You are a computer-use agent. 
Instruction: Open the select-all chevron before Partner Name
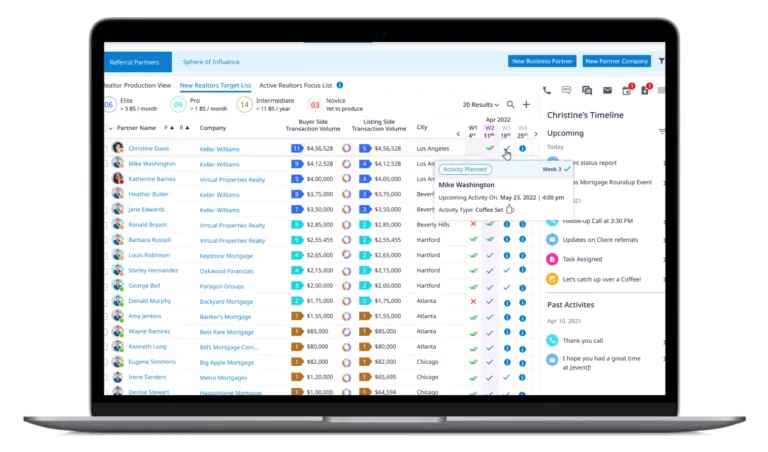pos(111,128)
